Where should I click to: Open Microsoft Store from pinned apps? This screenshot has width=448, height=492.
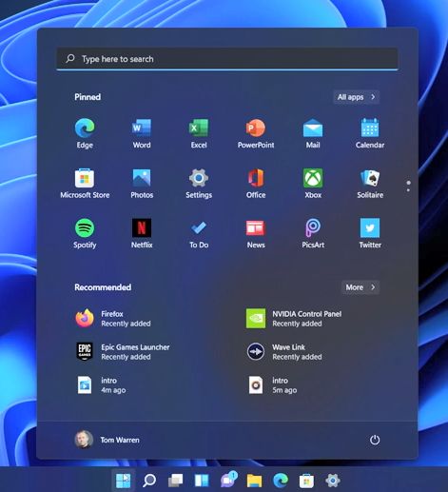click(85, 184)
